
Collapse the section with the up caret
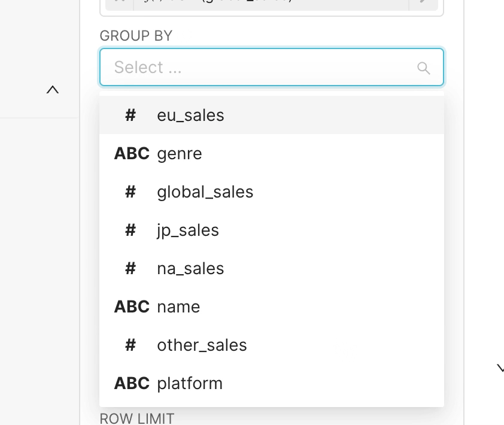pos(53,90)
